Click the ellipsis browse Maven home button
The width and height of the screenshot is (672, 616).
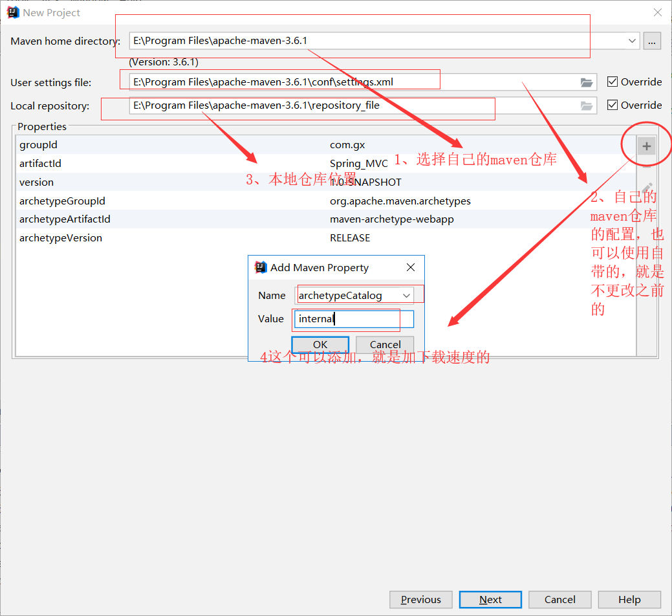[652, 41]
